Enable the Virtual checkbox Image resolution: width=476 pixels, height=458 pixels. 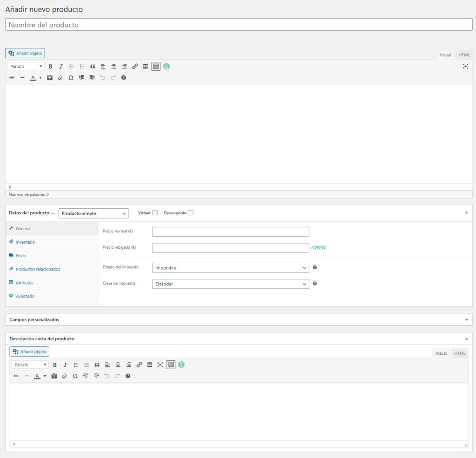pos(155,213)
